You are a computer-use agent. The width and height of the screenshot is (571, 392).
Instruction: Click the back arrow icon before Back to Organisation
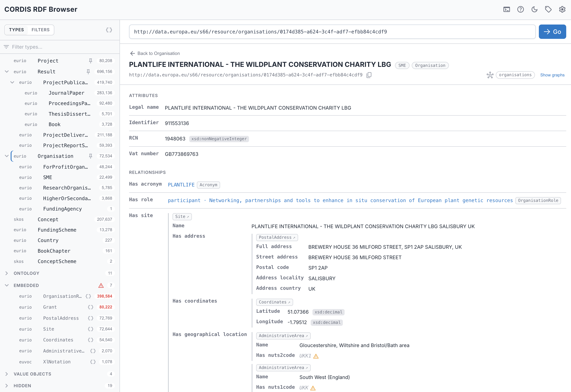pos(133,53)
